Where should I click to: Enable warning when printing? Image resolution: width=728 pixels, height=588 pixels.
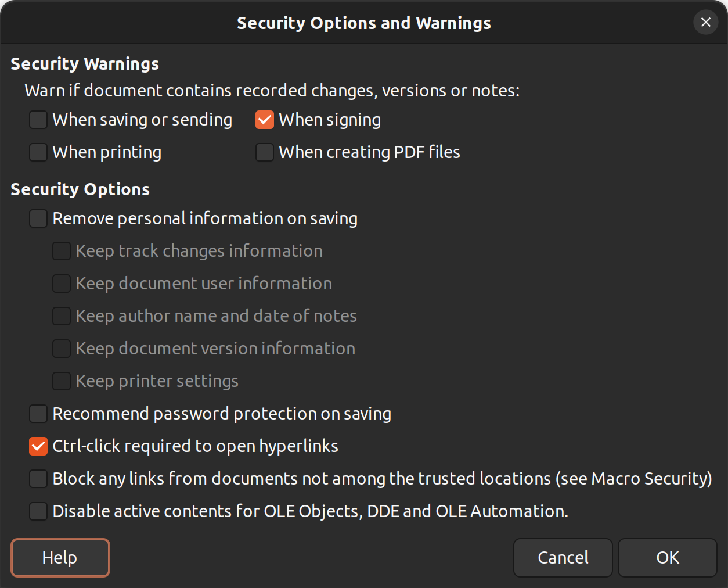(38, 152)
